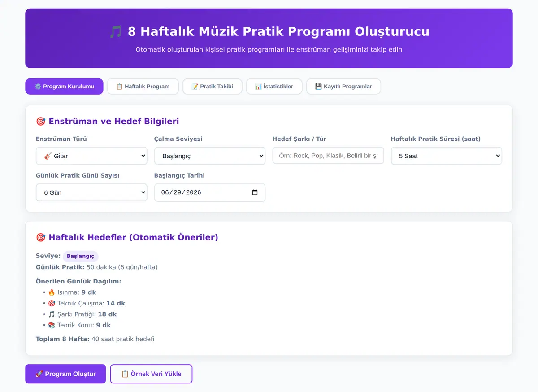The height and width of the screenshot is (392, 538).
Task: Click the Örnek Veri Yükle button
Action: (x=152, y=374)
